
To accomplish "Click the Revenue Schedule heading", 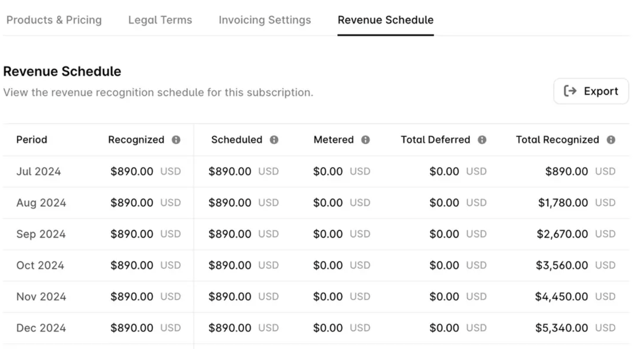I will 62,71.
